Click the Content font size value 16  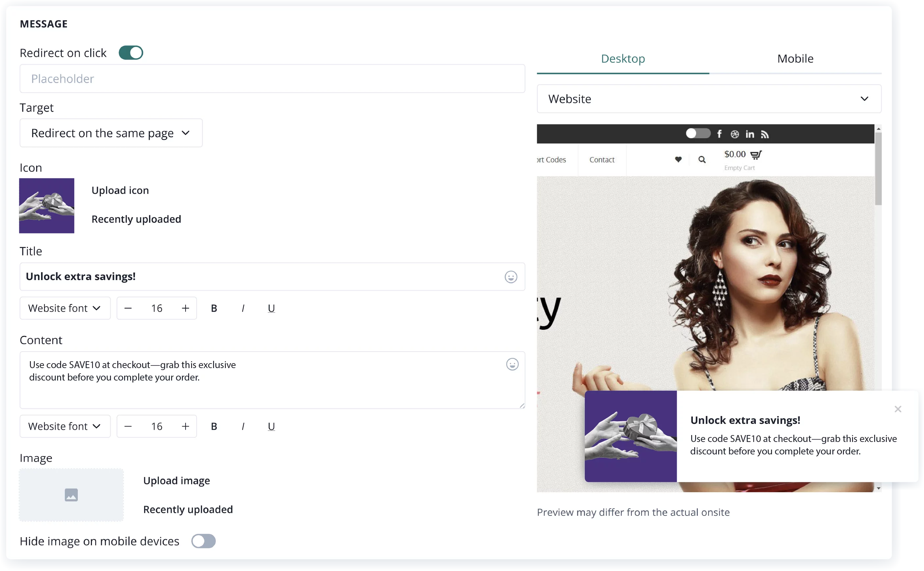[157, 426]
